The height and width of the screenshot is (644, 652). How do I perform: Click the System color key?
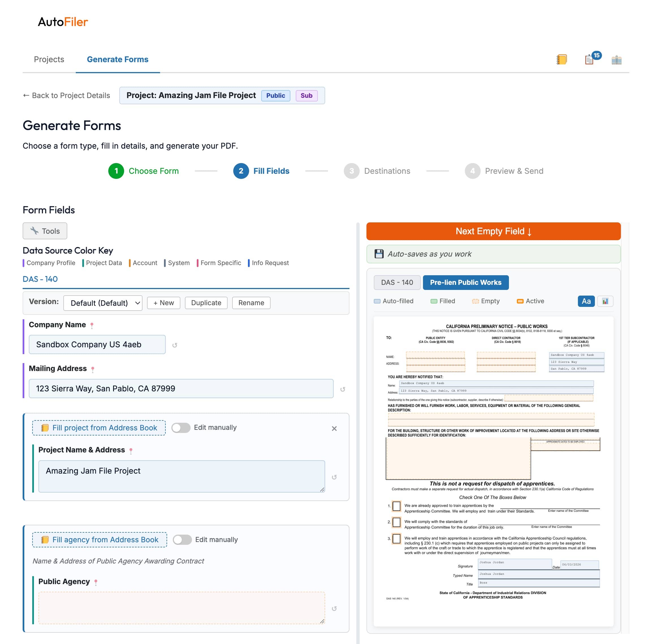pos(177,263)
